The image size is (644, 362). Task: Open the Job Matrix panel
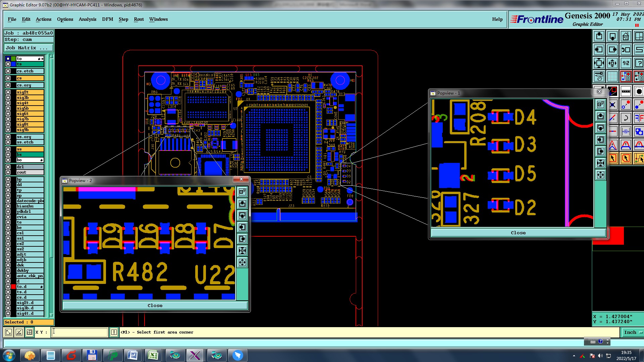[29, 48]
